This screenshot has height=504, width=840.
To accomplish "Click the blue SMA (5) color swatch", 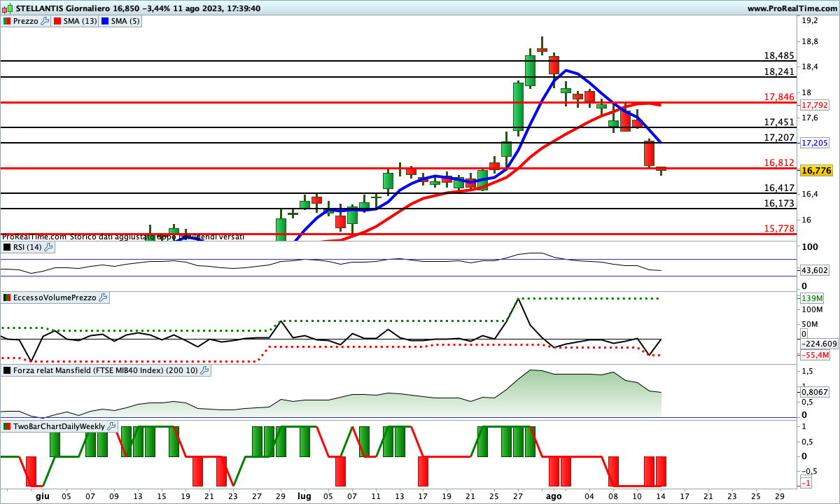I will click(106, 21).
